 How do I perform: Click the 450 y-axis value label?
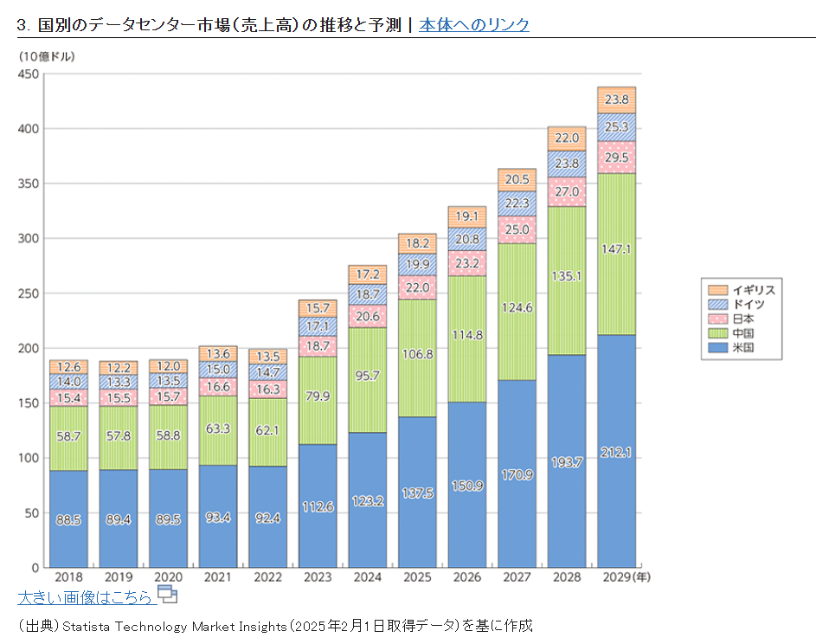(29, 74)
